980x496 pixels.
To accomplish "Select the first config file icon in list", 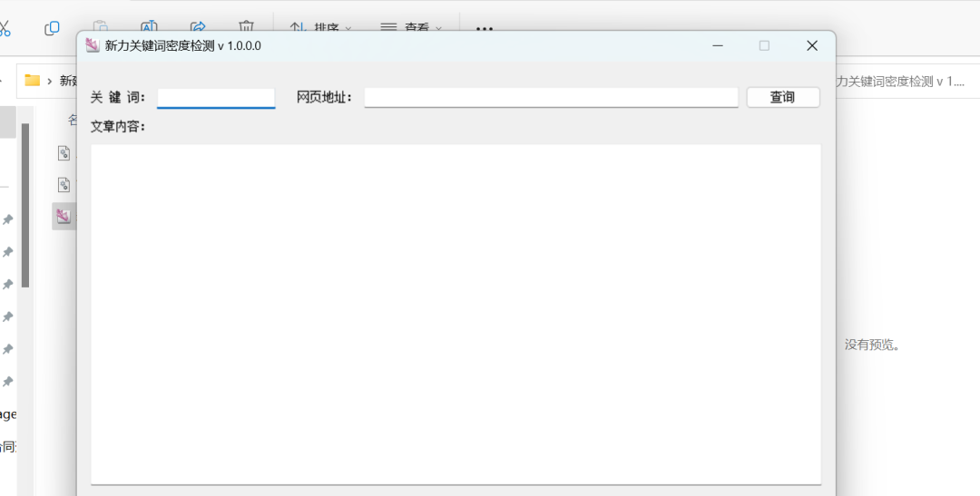I will 64,152.
